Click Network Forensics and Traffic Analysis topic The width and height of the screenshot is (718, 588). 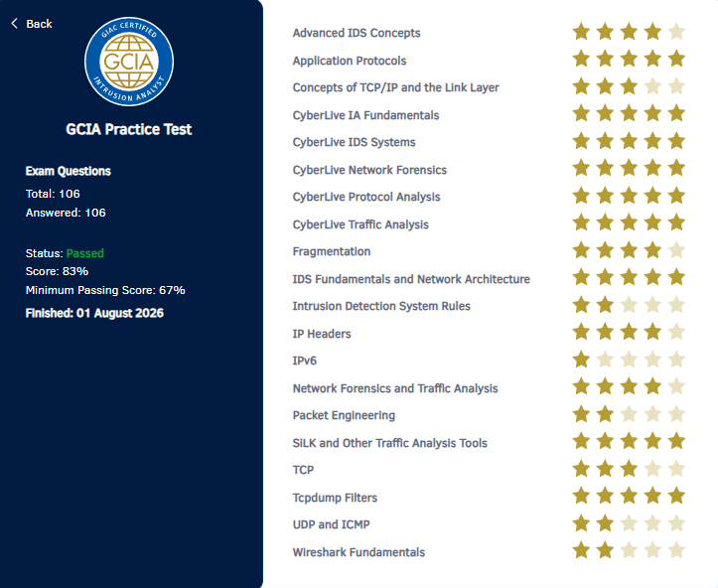395,388
